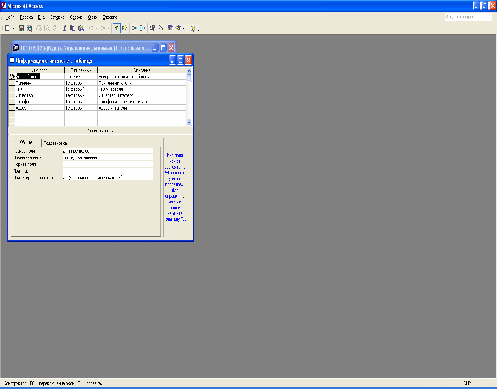Maximize the background database window
Viewport: 498px width, 390px height.
(163, 48)
